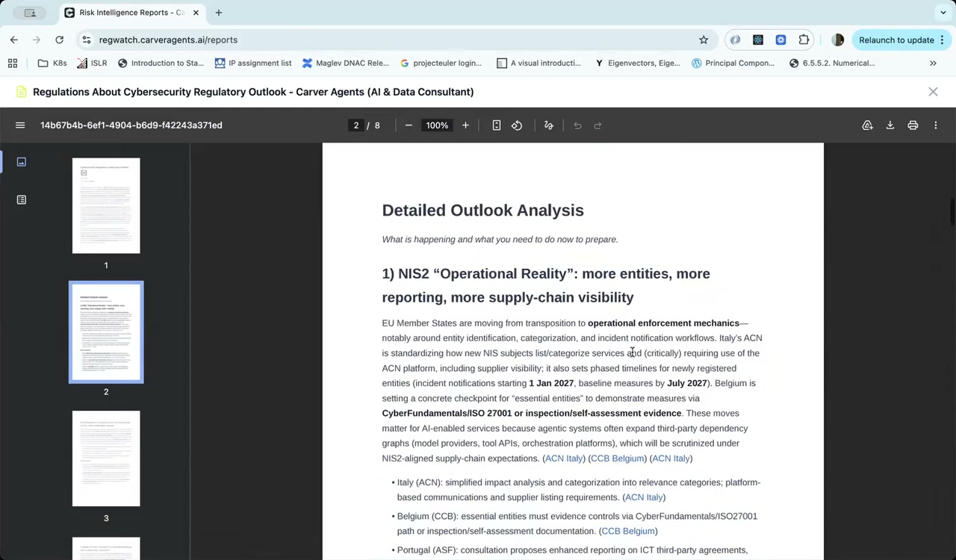Open ACN Italy link in Italy bullet

coord(644,497)
